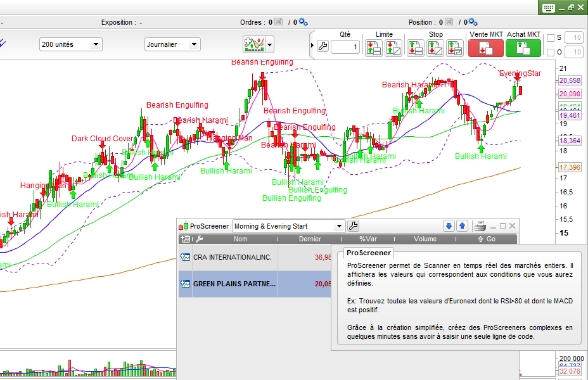Image resolution: width=588 pixels, height=380 pixels.
Task: Click the 36,98 Dernier value
Action: (323, 258)
